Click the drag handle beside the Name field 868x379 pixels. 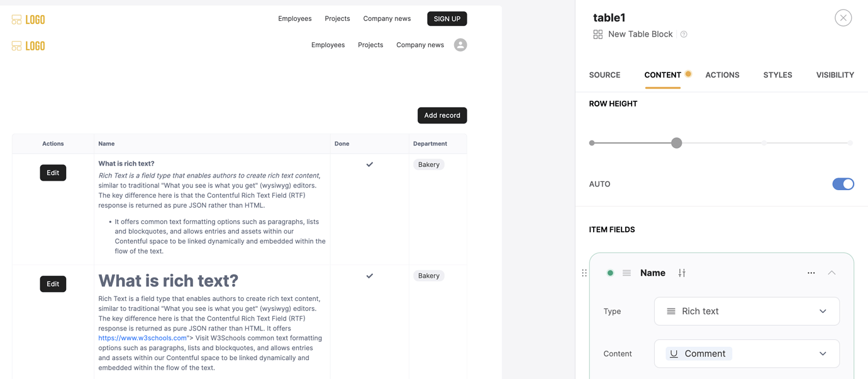pos(584,273)
